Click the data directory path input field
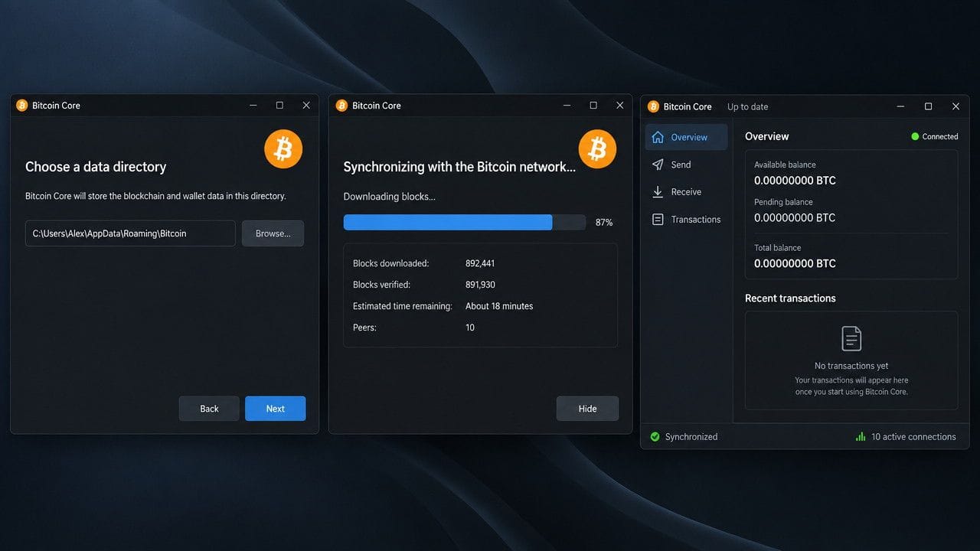 (130, 233)
